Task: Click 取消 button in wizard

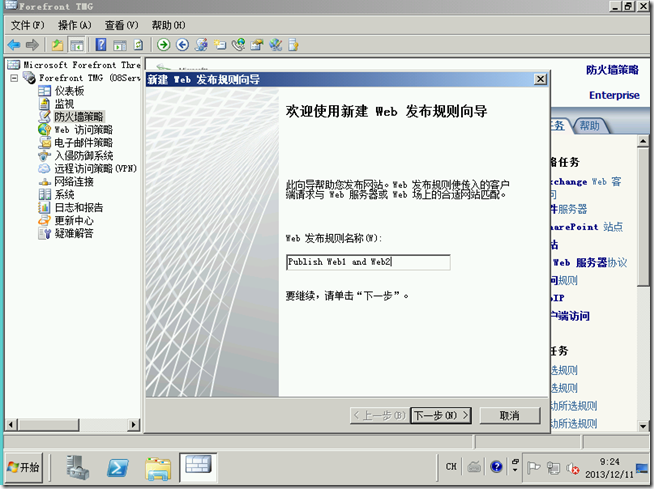Action: click(x=510, y=416)
